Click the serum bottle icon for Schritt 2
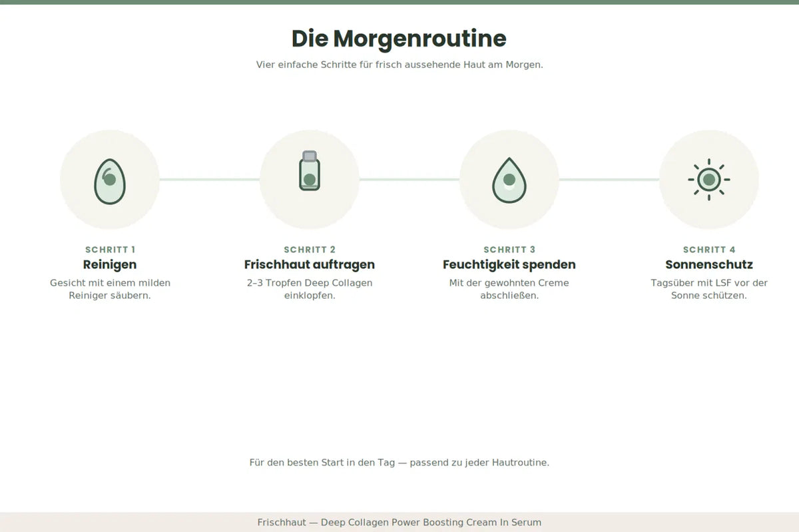Viewport: 799px width, 532px height. tap(310, 171)
